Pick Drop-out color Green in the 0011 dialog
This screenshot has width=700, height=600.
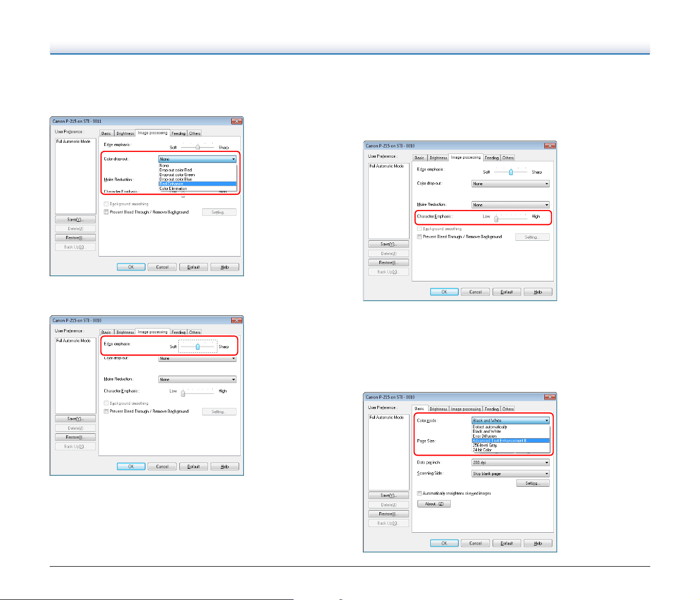[197, 175]
